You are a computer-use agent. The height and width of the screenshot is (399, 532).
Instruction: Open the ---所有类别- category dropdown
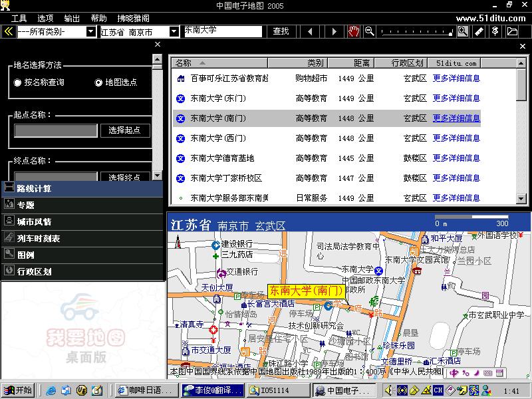90,32
